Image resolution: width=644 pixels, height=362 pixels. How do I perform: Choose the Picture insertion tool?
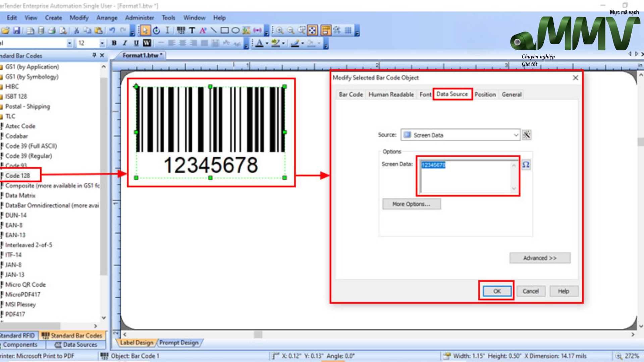247,31
